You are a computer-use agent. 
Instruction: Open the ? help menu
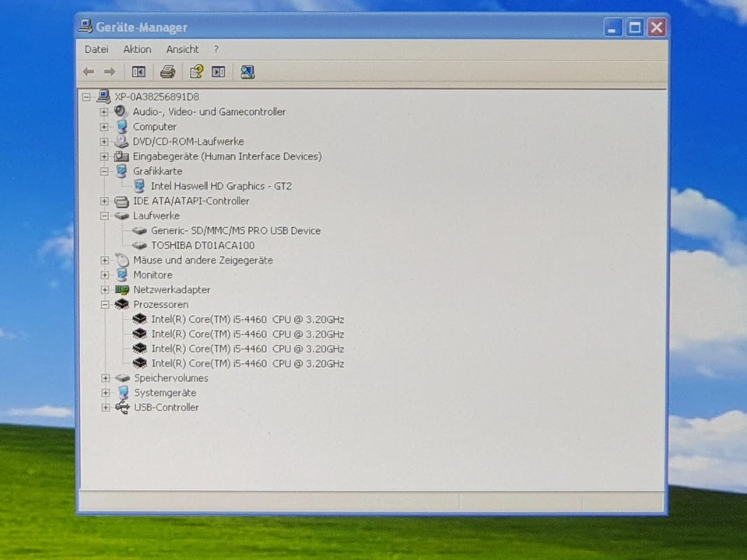216,49
